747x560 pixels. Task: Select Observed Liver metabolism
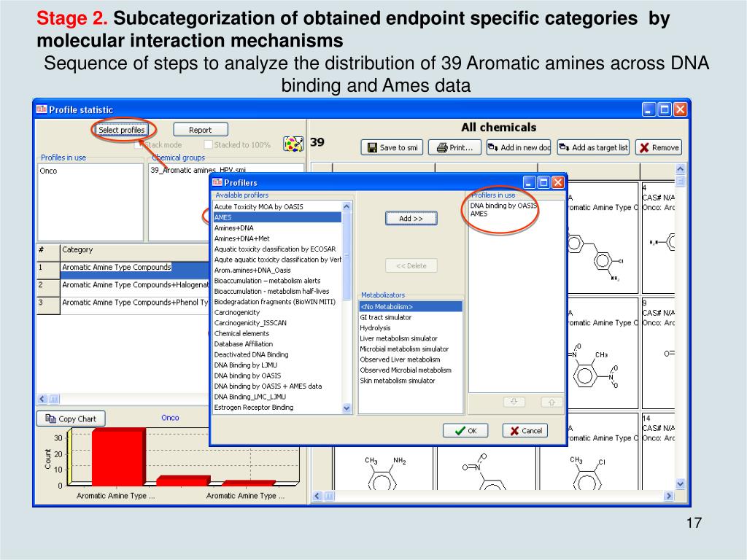[x=411, y=359]
